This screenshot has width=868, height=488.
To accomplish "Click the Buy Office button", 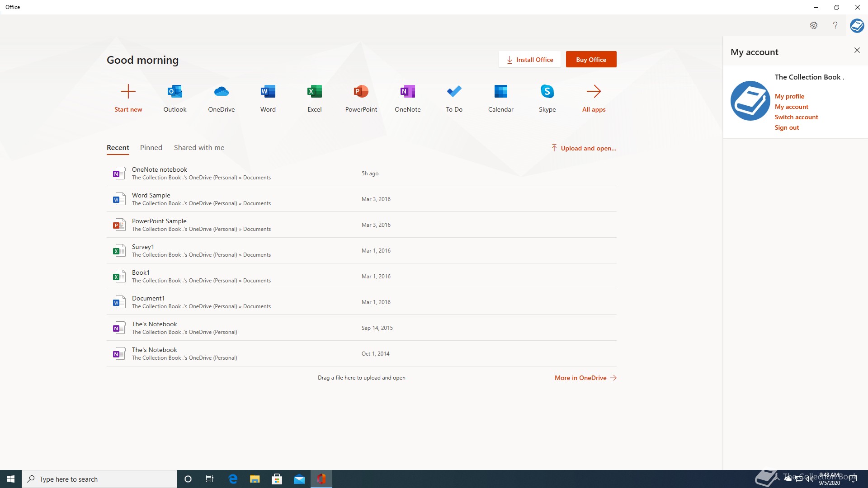I will [x=591, y=60].
